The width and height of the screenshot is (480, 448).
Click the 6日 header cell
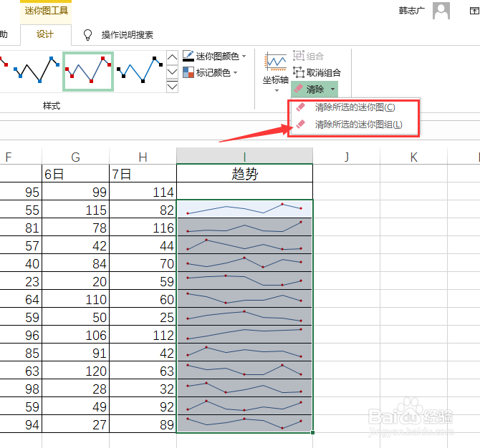pos(76,174)
